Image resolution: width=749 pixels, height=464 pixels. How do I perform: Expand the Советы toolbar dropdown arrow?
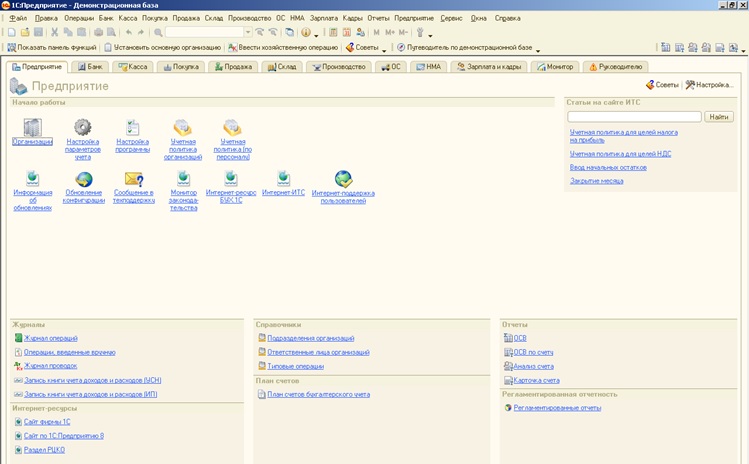(x=384, y=50)
